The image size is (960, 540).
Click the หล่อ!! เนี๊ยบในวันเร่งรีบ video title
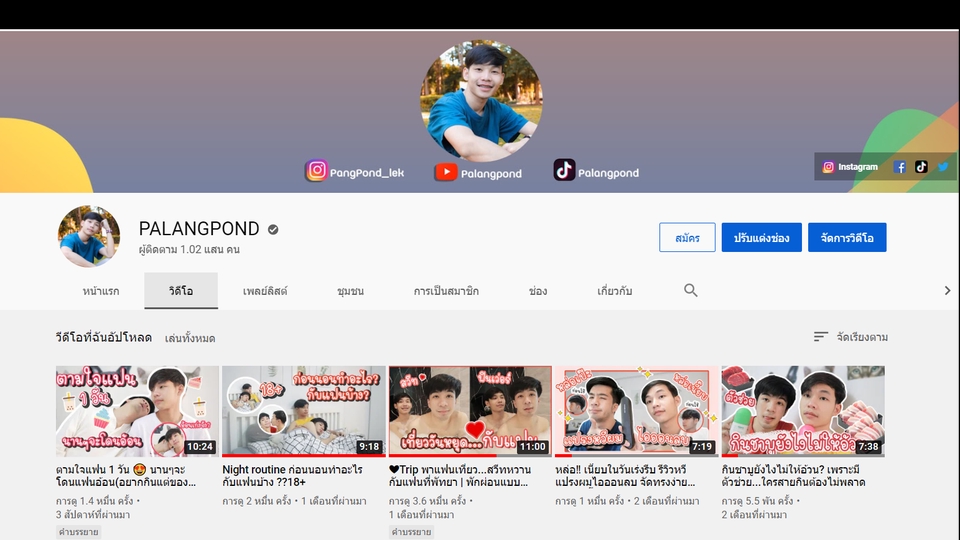coord(625,476)
